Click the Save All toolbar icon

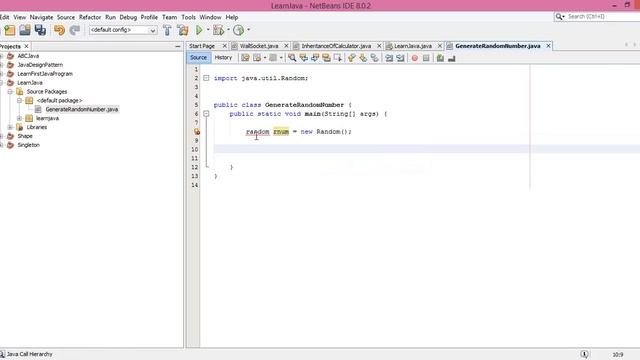[40, 30]
